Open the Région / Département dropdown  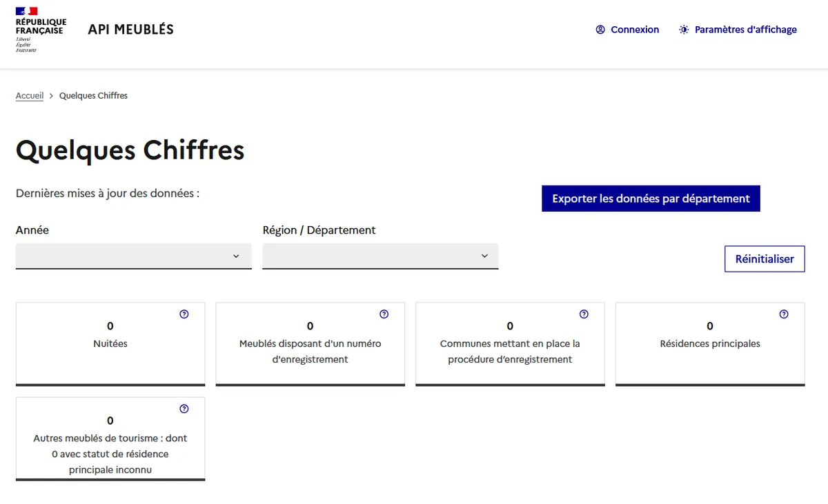(380, 256)
